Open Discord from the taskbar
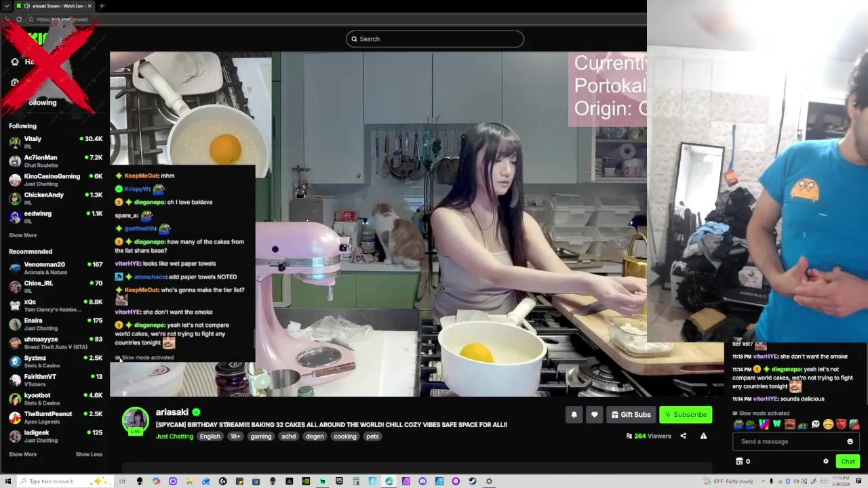Image resolution: width=868 pixels, height=488 pixels. pos(422,481)
